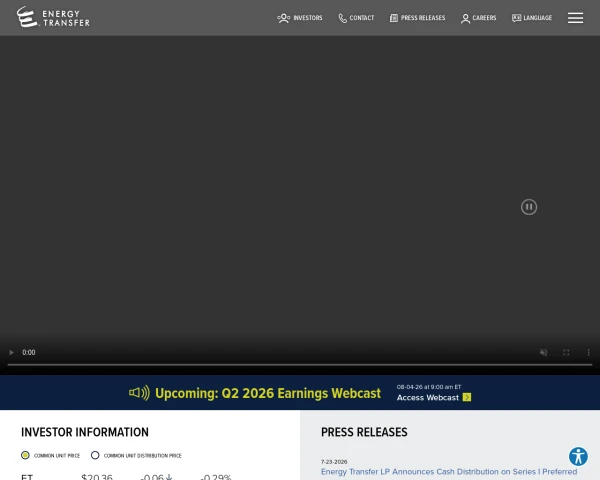Image resolution: width=600 pixels, height=480 pixels.
Task: Click the Energy Transfer logo
Action: coord(53,17)
